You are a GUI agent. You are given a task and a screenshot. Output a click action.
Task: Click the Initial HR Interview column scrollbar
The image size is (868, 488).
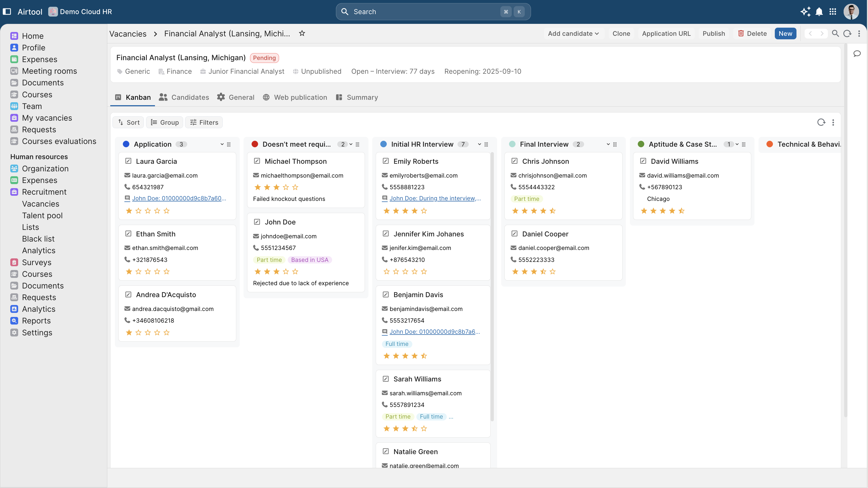click(x=492, y=287)
